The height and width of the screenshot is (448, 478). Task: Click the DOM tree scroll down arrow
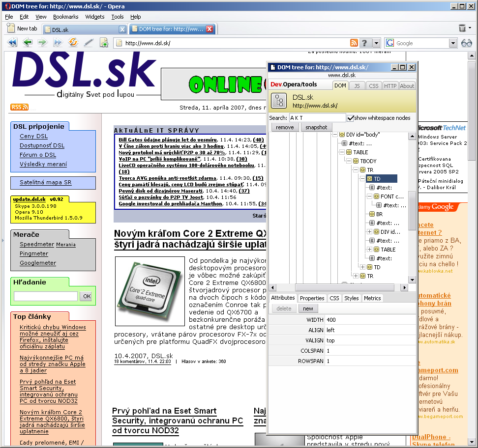[412, 280]
